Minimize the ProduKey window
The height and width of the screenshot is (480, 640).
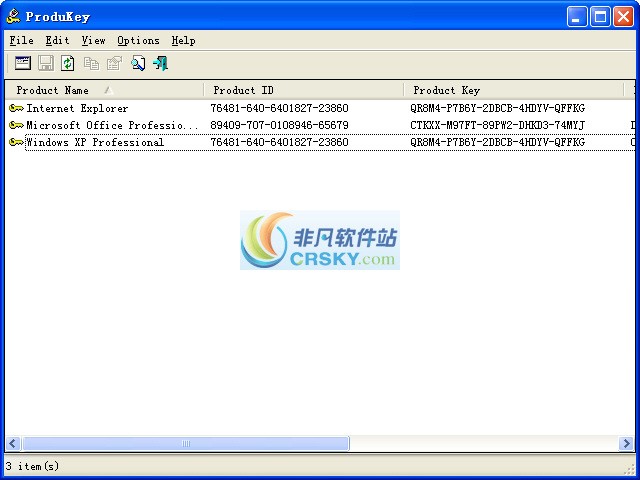click(577, 17)
